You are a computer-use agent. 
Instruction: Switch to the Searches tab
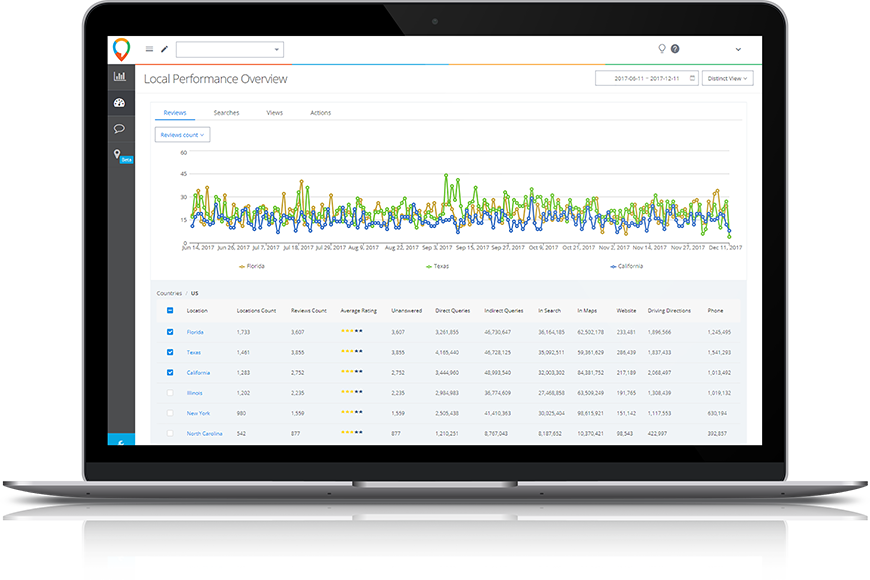pyautogui.click(x=226, y=113)
